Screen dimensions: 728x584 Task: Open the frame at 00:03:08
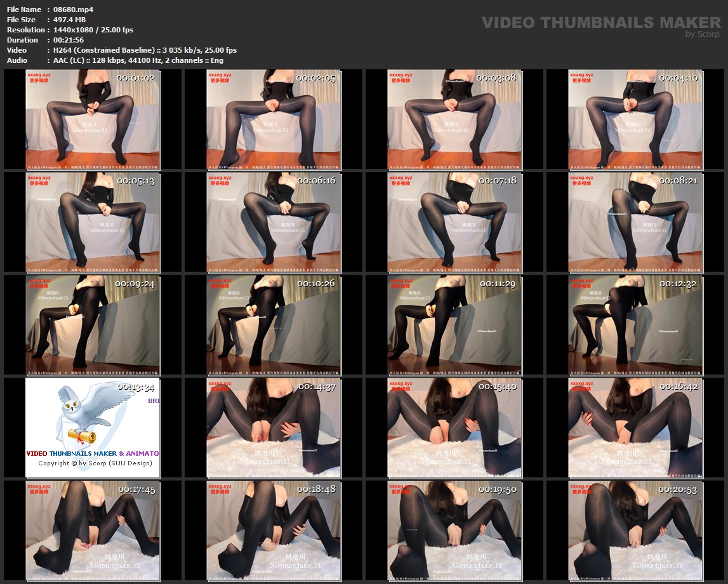[x=455, y=120]
